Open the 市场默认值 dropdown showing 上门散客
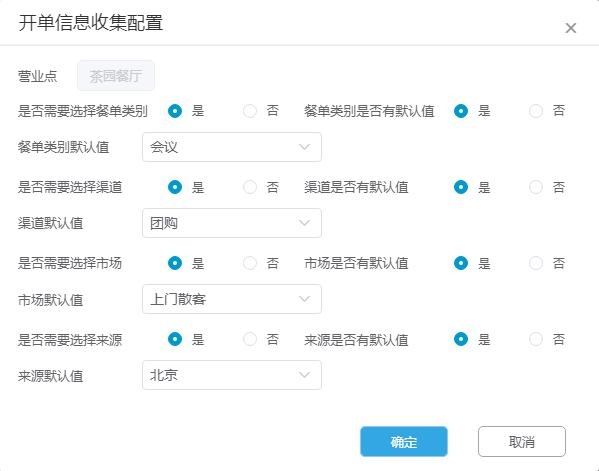This screenshot has width=599, height=471. [232, 299]
